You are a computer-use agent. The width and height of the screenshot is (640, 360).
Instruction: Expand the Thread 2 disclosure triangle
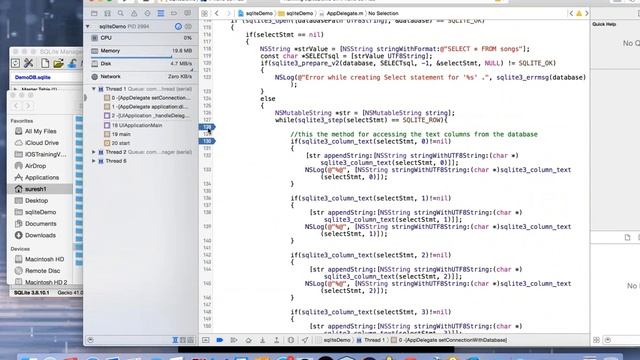[93, 152]
